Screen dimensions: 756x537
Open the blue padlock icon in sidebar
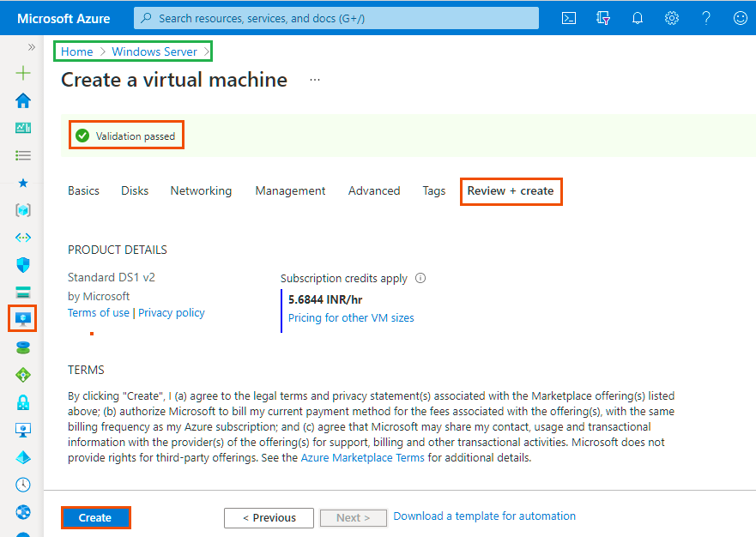point(23,402)
